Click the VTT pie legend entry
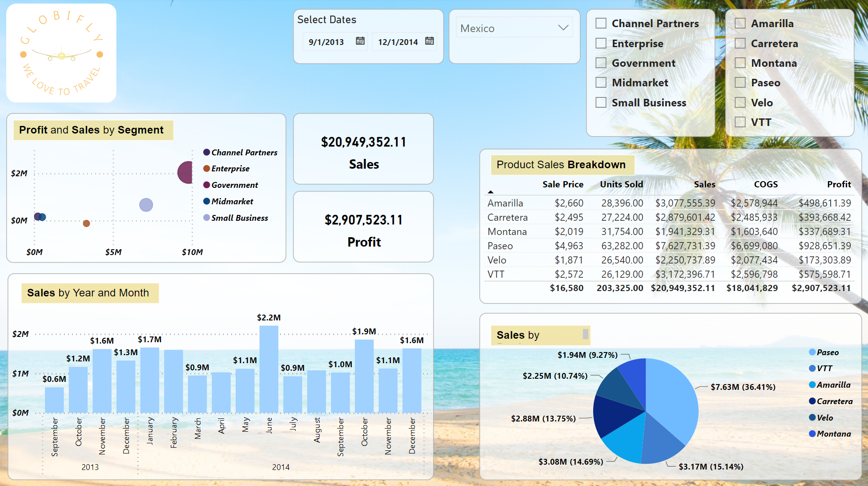 coord(821,368)
